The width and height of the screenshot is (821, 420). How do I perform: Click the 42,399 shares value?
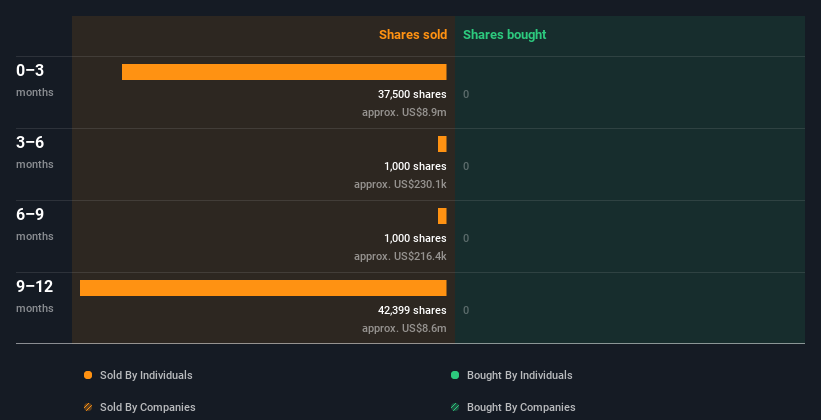(x=412, y=310)
